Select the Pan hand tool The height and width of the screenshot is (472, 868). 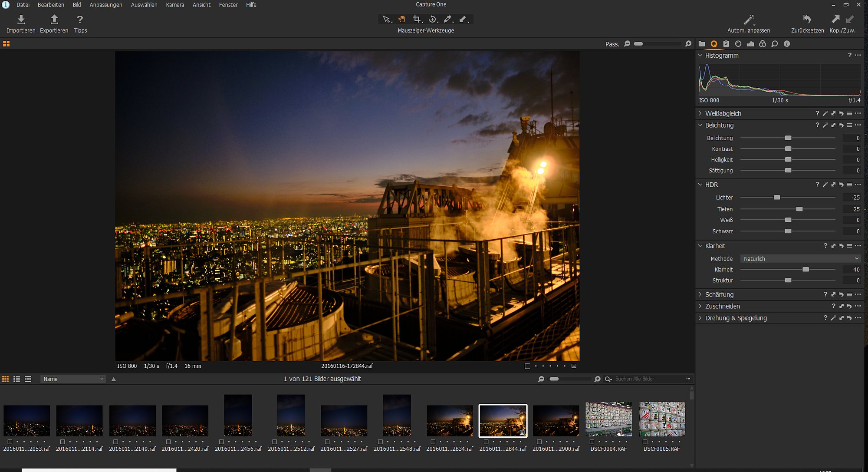pos(402,19)
